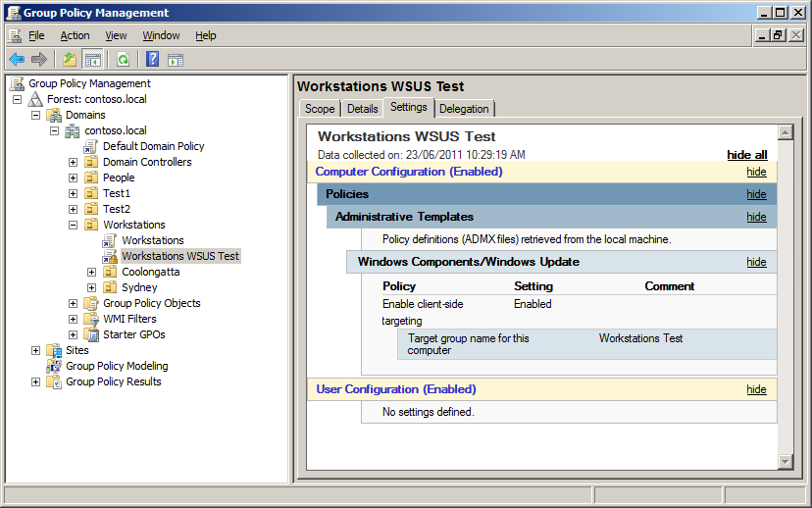The image size is (812, 508).
Task: Switch to the Scope tab
Action: [x=320, y=109]
